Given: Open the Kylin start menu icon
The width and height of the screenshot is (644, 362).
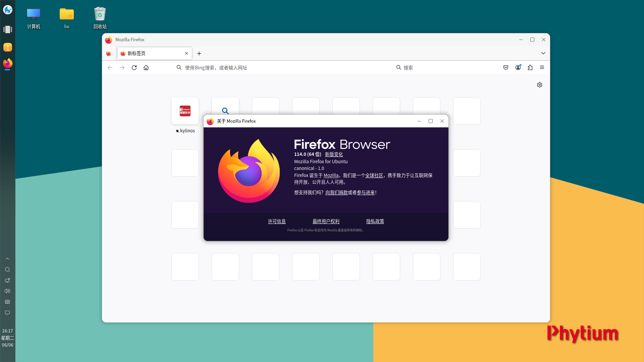Looking at the screenshot, I should pyautogui.click(x=8, y=10).
